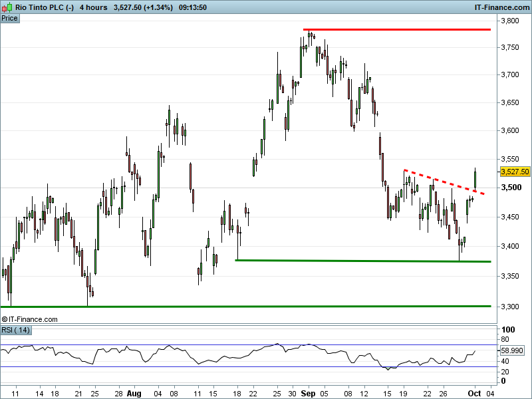Screen dimensions: 532x399
Task: Click the yellow 3,527.50 current price tag
Action: click(515, 172)
